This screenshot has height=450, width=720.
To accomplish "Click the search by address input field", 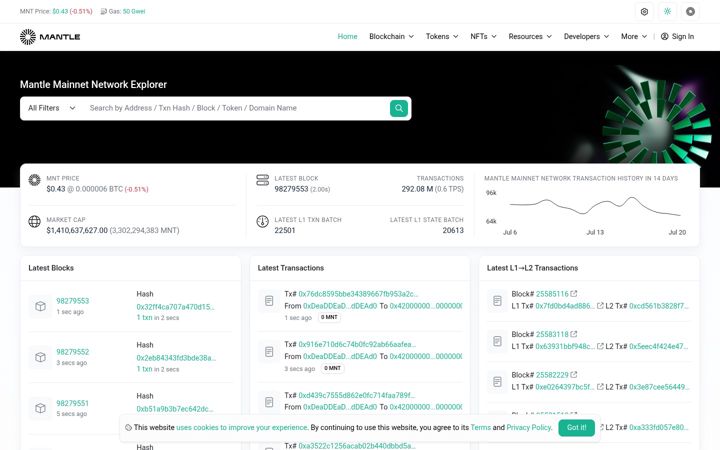I will tap(236, 108).
